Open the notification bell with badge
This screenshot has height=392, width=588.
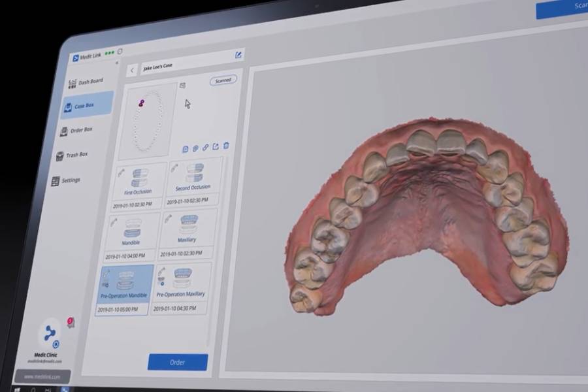(71, 323)
